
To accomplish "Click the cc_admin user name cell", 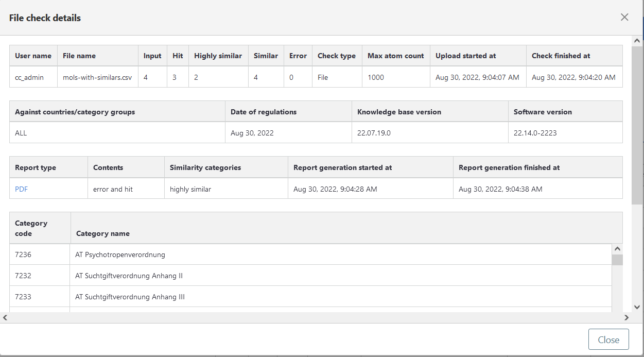I will (29, 77).
